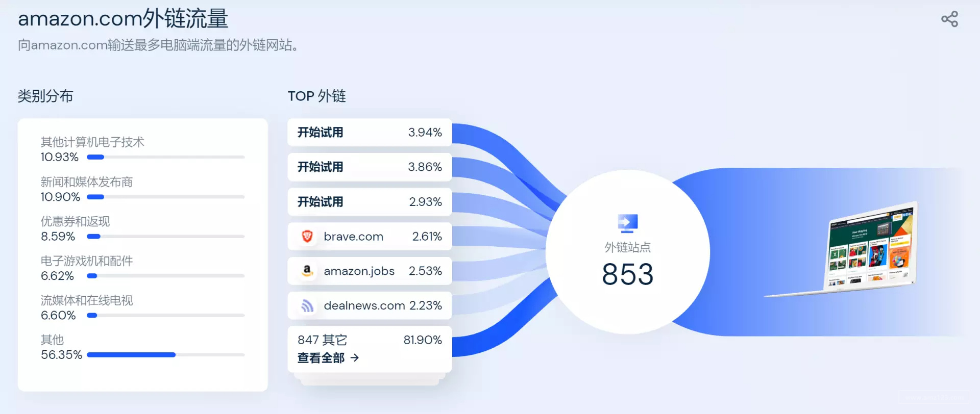Click the 其他 56.35% progress bar
Viewport: 980px width, 414px height.
click(166, 355)
